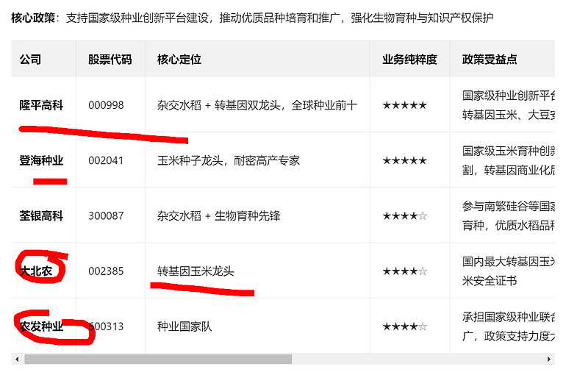Click the star rating in 登海种业 row

point(405,160)
